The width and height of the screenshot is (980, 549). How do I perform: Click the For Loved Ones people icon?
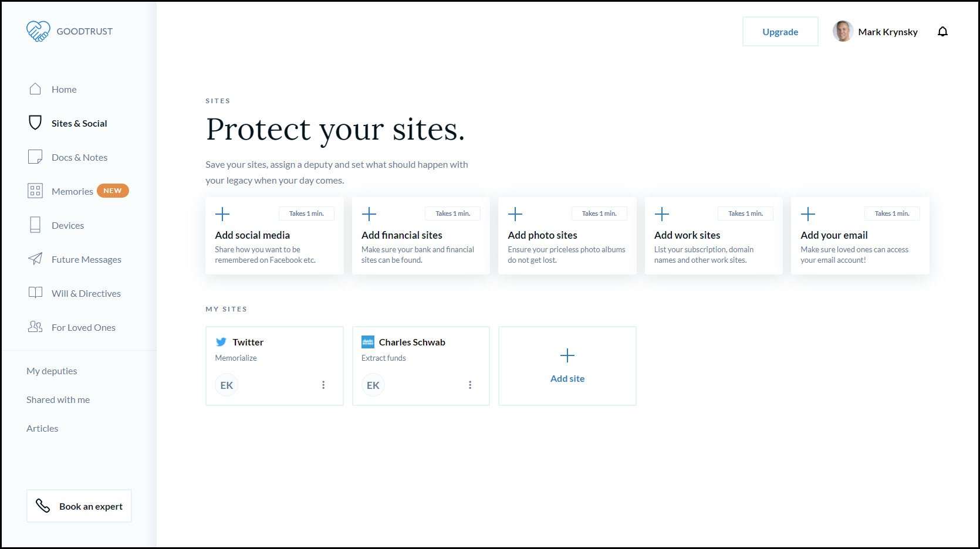tap(35, 327)
